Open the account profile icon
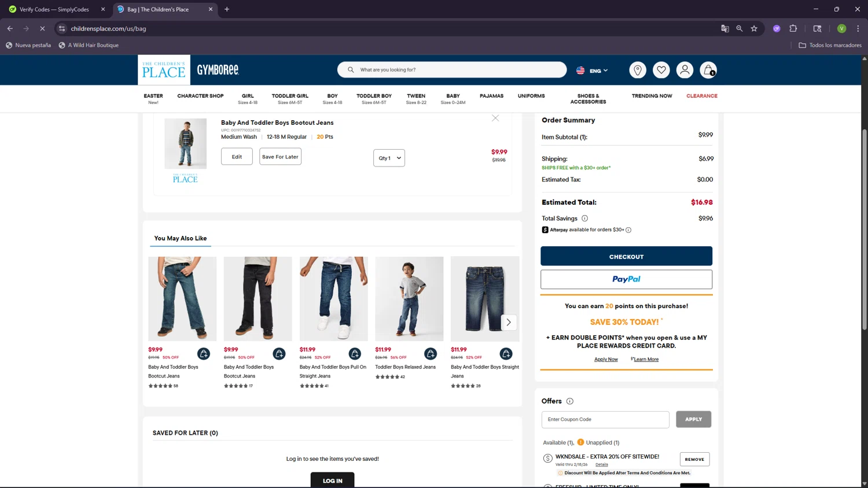The height and width of the screenshot is (488, 868). (685, 70)
